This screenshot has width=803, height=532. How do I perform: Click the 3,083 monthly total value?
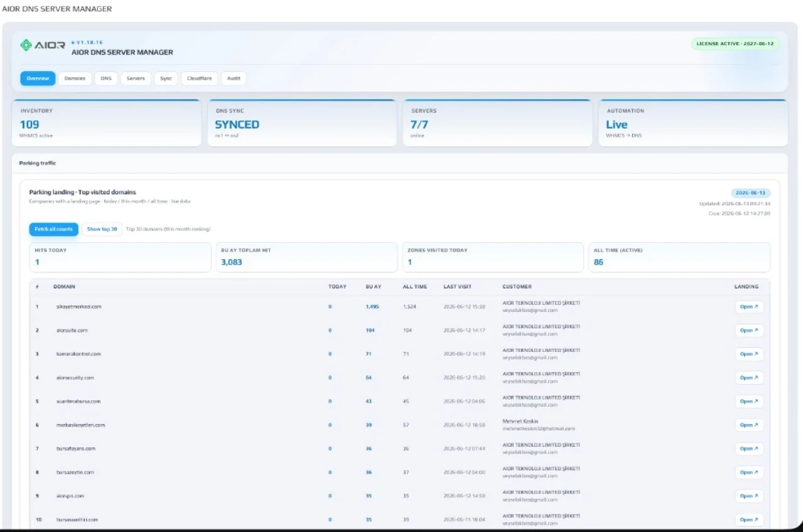pos(231,262)
